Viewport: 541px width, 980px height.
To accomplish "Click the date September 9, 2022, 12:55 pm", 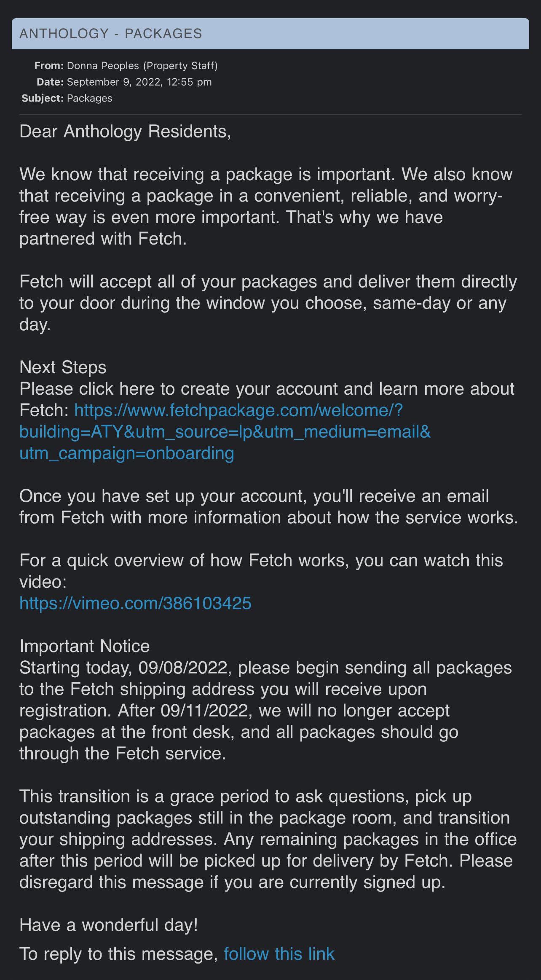I will click(139, 82).
